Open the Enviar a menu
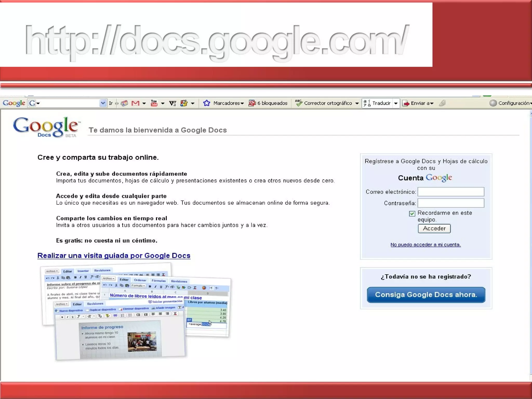Screen dimensions: 532x399 click(418, 103)
